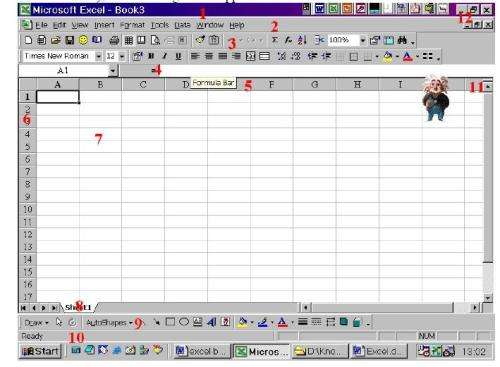Select the Select Objects pointer in Drawing toolbar
This screenshot has width=500, height=367.
pos(59,322)
